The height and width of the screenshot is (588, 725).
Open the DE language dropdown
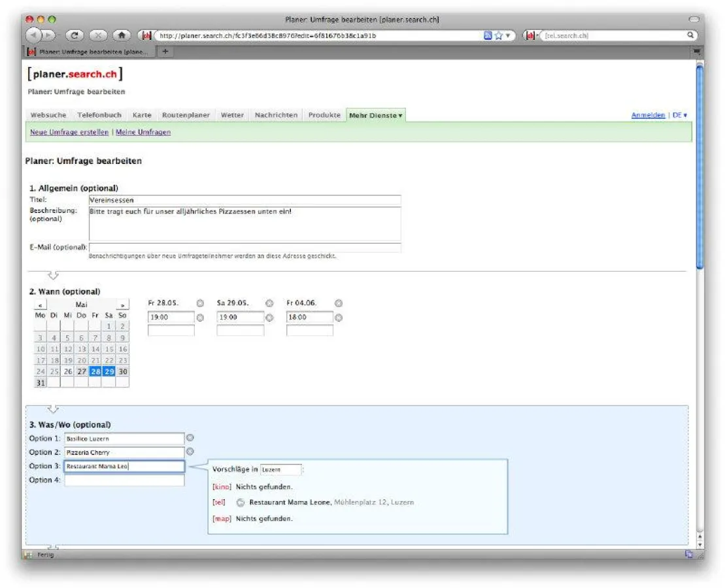coord(680,114)
